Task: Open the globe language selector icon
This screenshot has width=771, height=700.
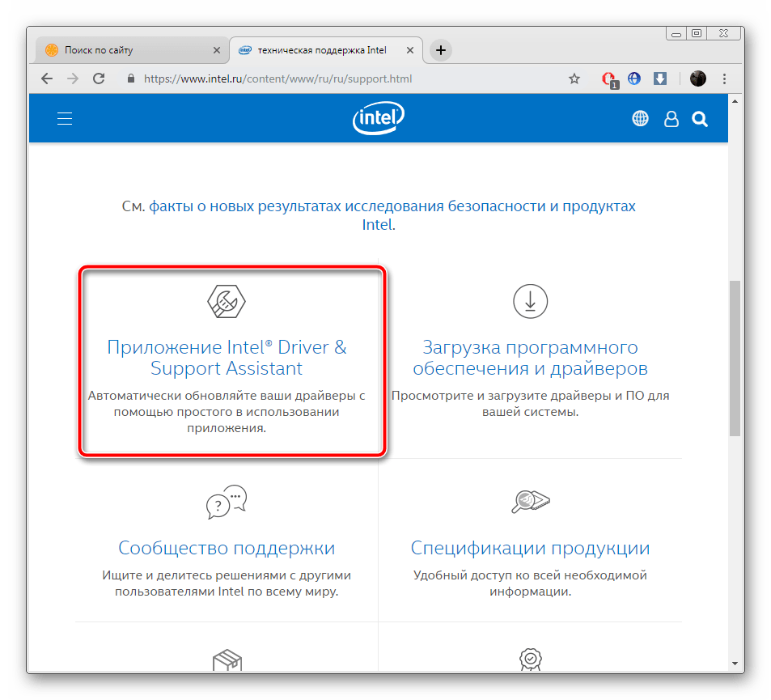Action: (640, 119)
